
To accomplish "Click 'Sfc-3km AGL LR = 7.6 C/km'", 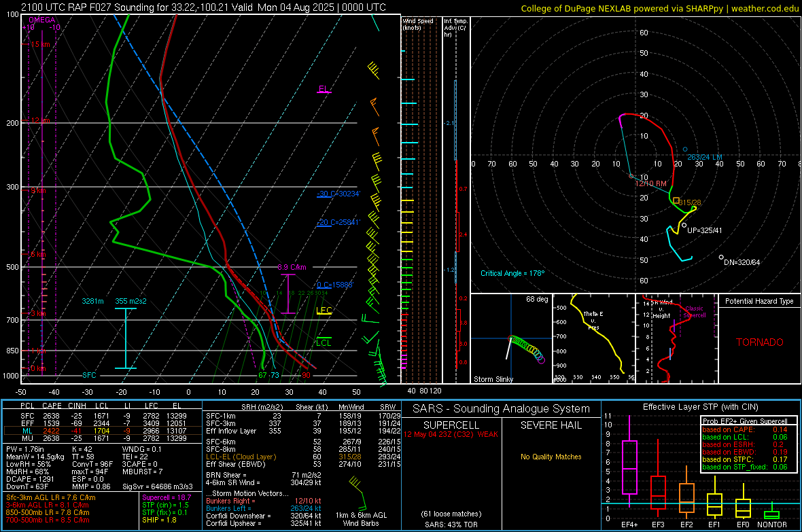I will tap(51, 497).
